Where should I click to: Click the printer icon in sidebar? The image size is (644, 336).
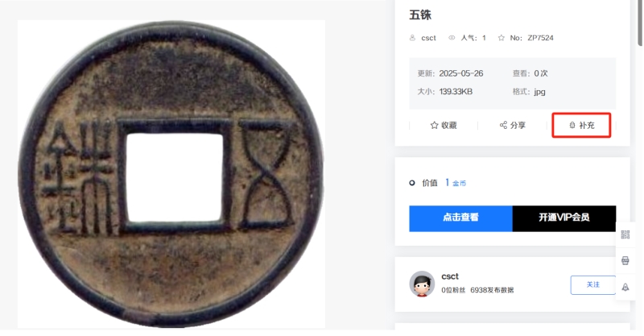pos(625,261)
